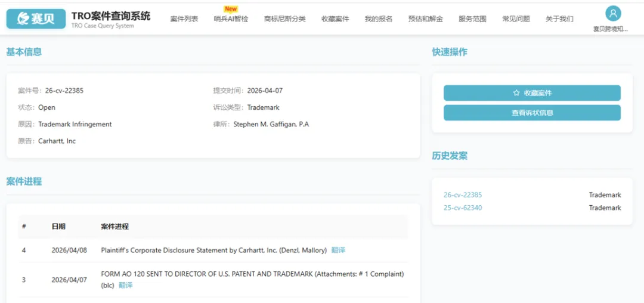Viewport: 644px width, 303px height.
Task: Click the litigation type Trademark value
Action: (x=264, y=107)
